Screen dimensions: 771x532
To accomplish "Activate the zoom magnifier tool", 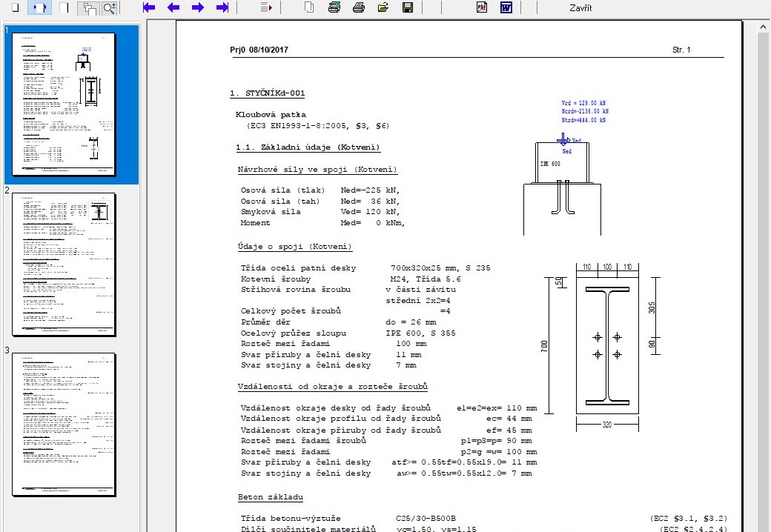I will pos(109,8).
